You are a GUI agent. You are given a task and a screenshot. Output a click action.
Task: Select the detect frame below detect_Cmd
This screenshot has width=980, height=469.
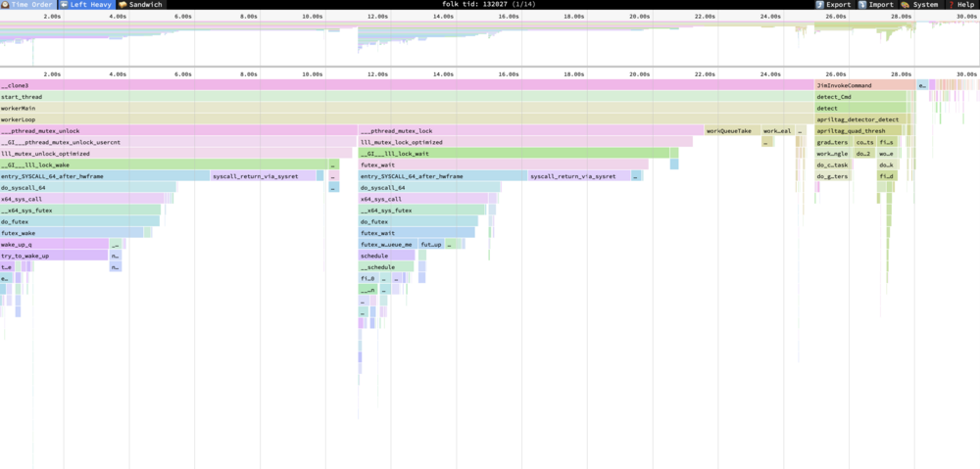point(860,108)
